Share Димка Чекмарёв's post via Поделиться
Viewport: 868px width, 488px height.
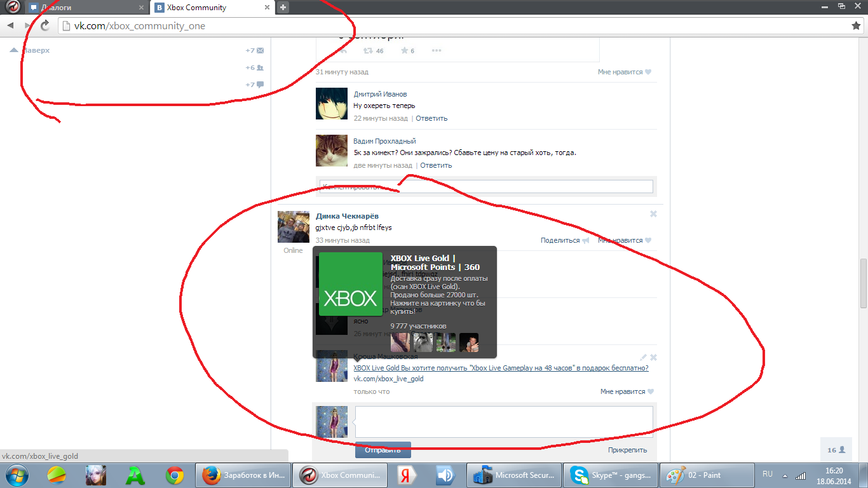coord(565,240)
